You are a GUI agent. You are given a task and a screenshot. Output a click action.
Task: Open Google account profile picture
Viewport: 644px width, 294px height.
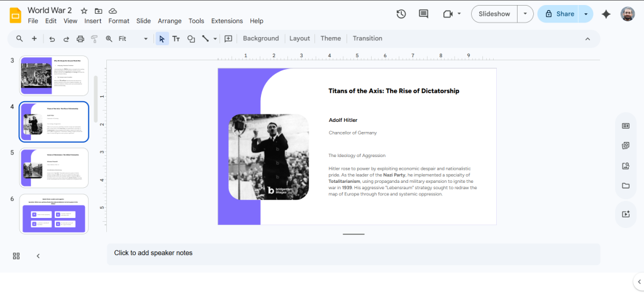pyautogui.click(x=627, y=14)
